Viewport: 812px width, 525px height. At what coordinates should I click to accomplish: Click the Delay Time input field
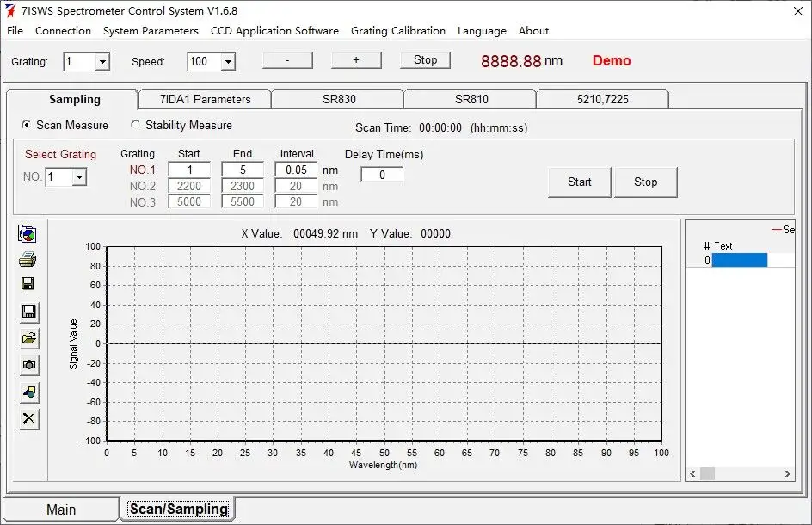pyautogui.click(x=382, y=174)
